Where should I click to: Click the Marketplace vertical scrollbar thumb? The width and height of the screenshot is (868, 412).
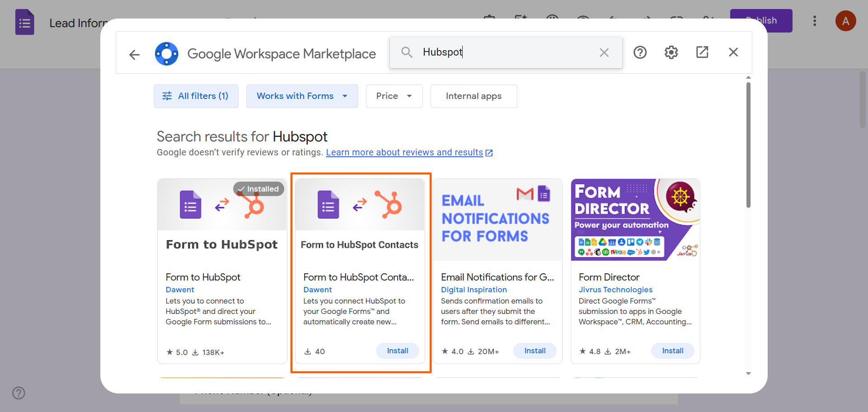click(748, 145)
